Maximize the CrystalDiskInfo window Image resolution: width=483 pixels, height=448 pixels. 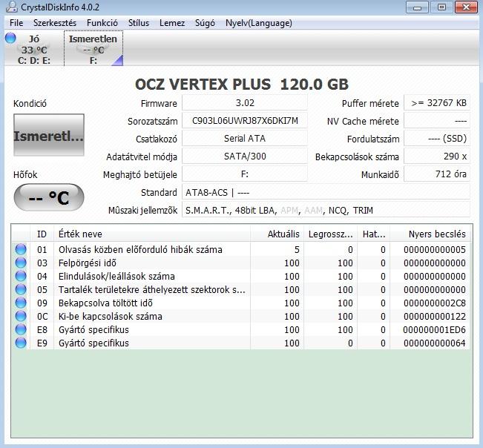pos(441,7)
